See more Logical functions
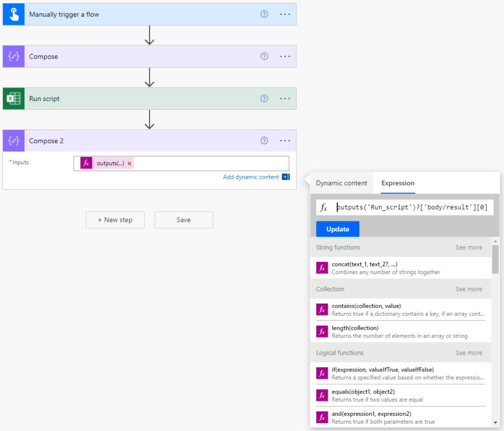 (469, 353)
